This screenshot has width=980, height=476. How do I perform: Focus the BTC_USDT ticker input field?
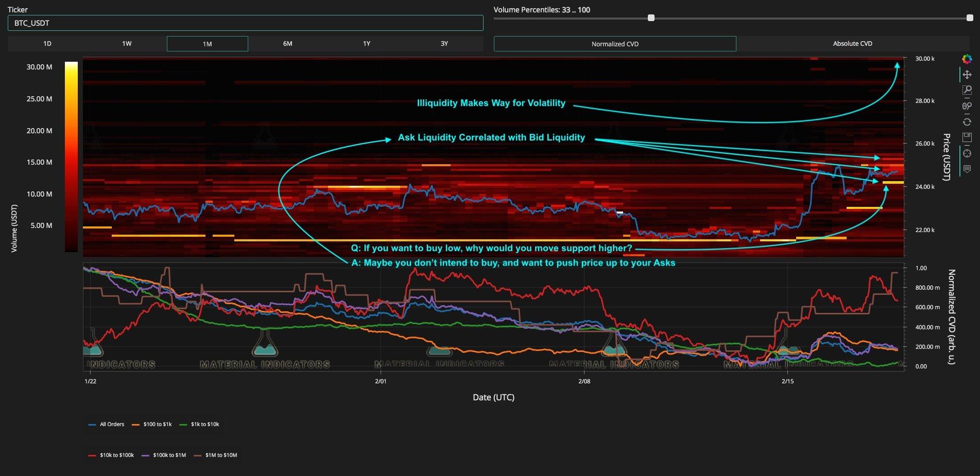tap(245, 23)
